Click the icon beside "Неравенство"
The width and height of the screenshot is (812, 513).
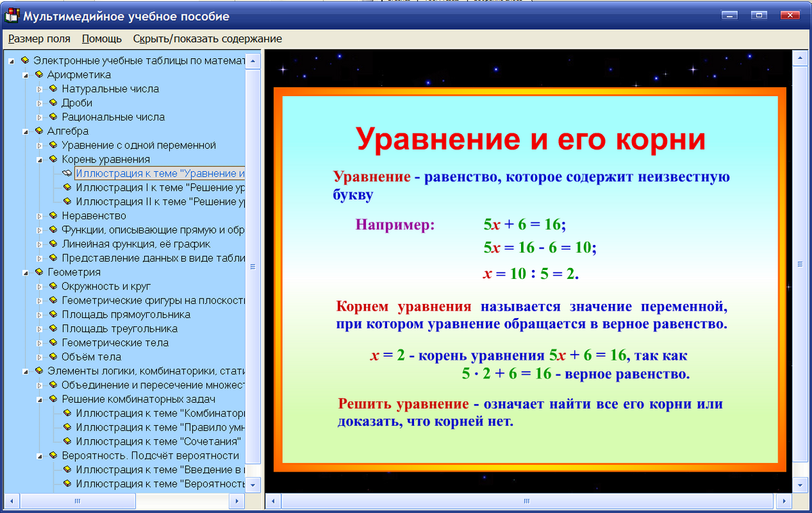click(53, 216)
